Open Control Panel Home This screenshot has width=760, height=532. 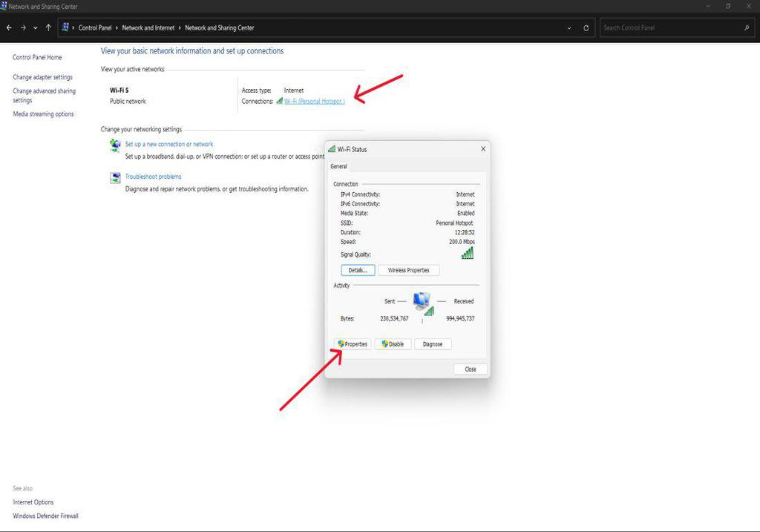pyautogui.click(x=37, y=57)
